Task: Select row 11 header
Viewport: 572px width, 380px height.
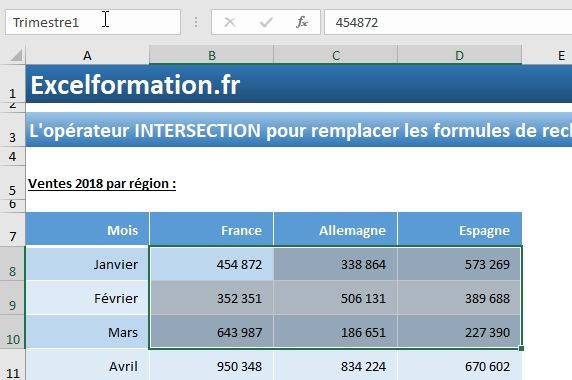Action: pyautogui.click(x=12, y=365)
